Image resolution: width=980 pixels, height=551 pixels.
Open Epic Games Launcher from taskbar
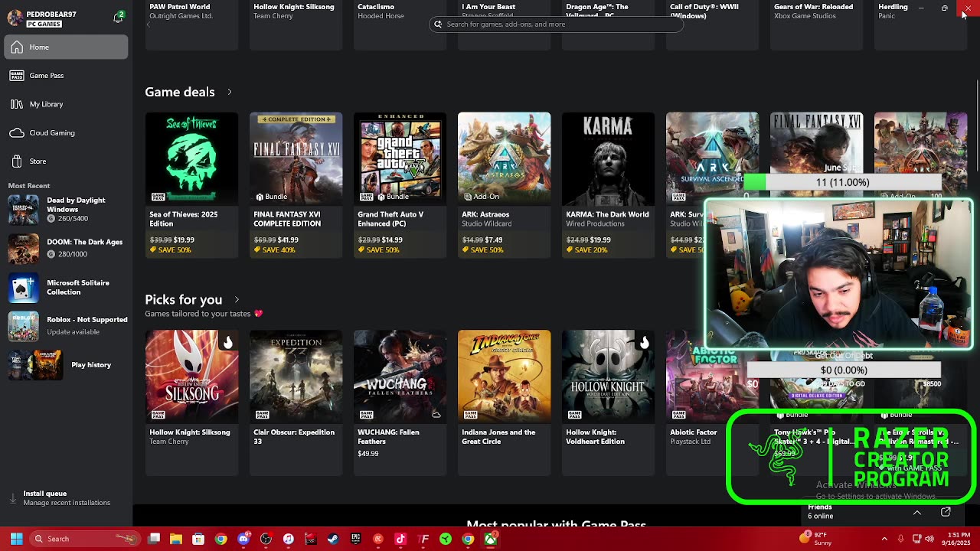click(355, 539)
